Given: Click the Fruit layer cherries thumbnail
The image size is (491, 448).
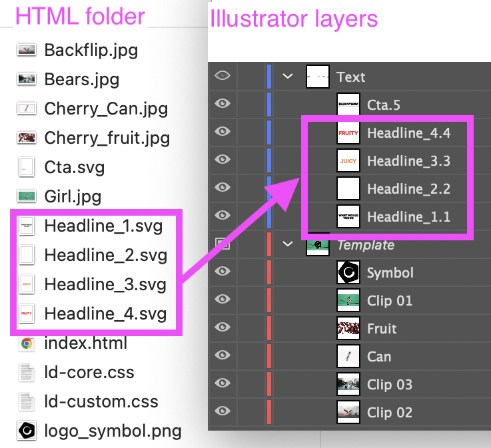Looking at the screenshot, I should pos(348,328).
